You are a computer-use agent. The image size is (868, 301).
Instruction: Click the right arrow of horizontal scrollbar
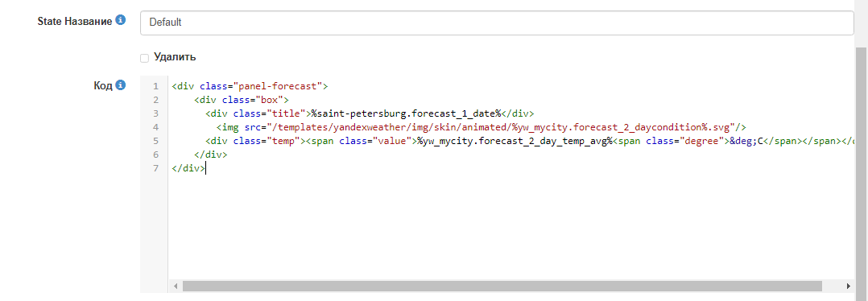(x=848, y=286)
